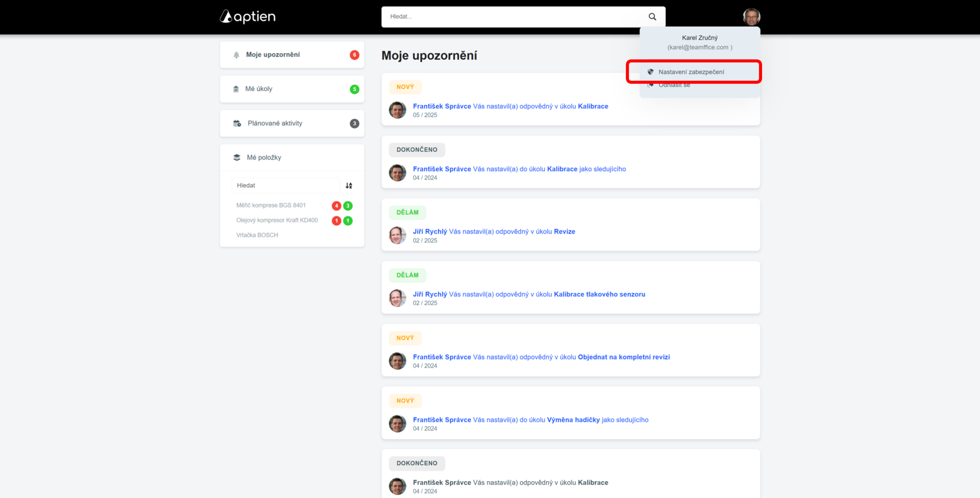This screenshot has height=498, width=980.
Task: Click the red badge on Moje upozornění
Action: (354, 55)
